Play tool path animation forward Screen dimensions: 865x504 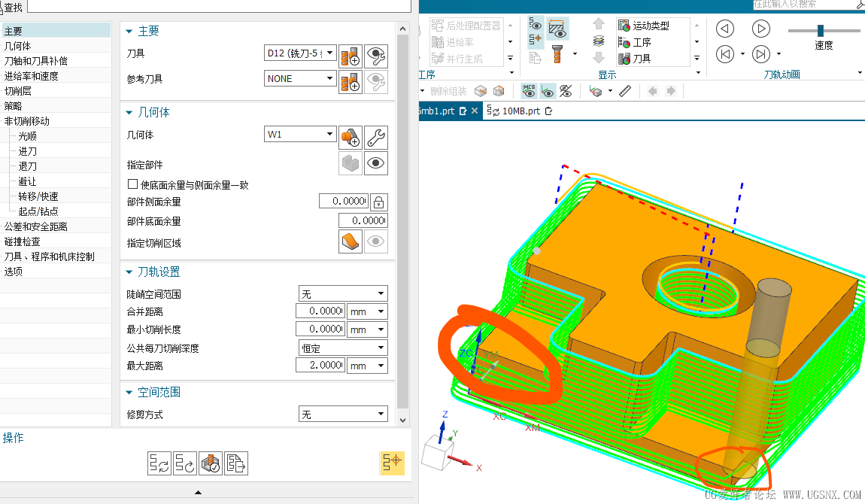click(761, 29)
